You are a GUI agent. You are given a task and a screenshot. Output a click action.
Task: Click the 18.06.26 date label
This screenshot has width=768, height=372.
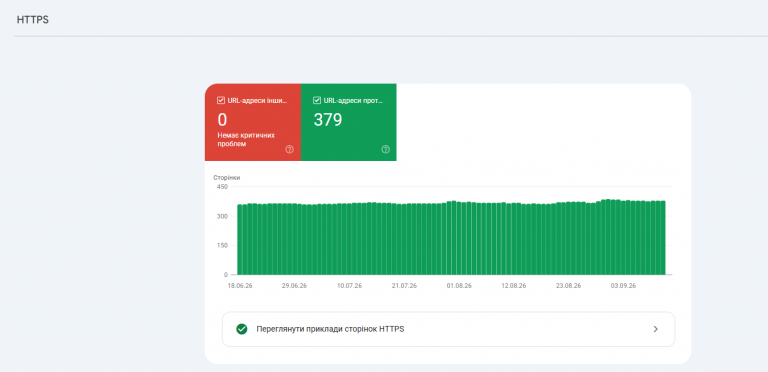240,286
